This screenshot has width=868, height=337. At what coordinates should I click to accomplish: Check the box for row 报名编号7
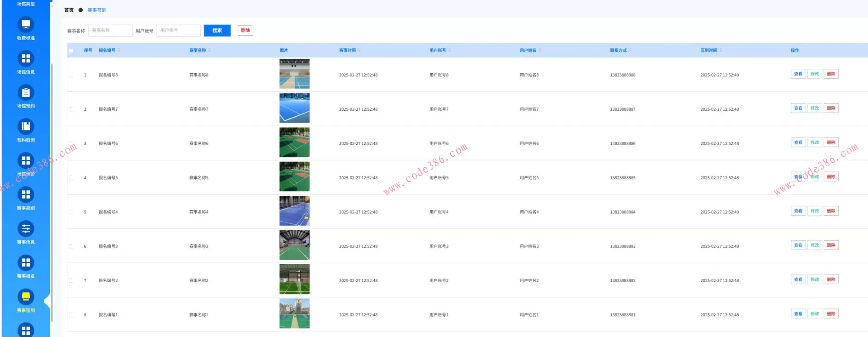[71, 109]
